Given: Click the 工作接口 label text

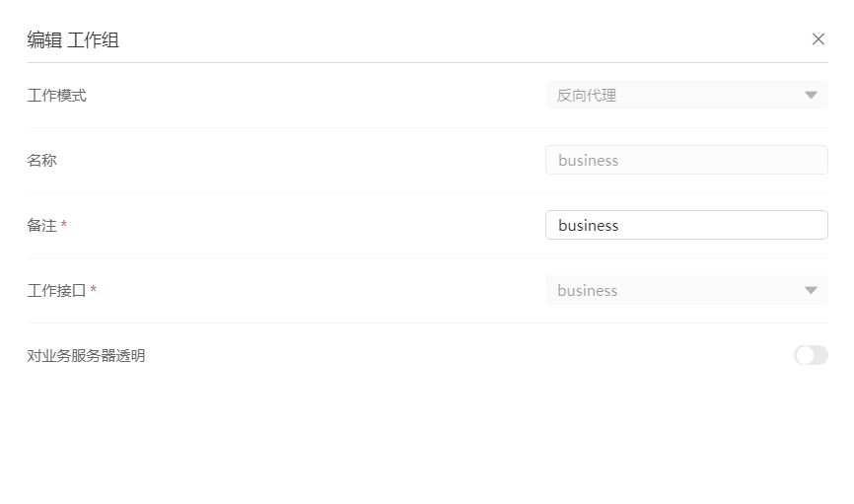Looking at the screenshot, I should pyautogui.click(x=57, y=291).
